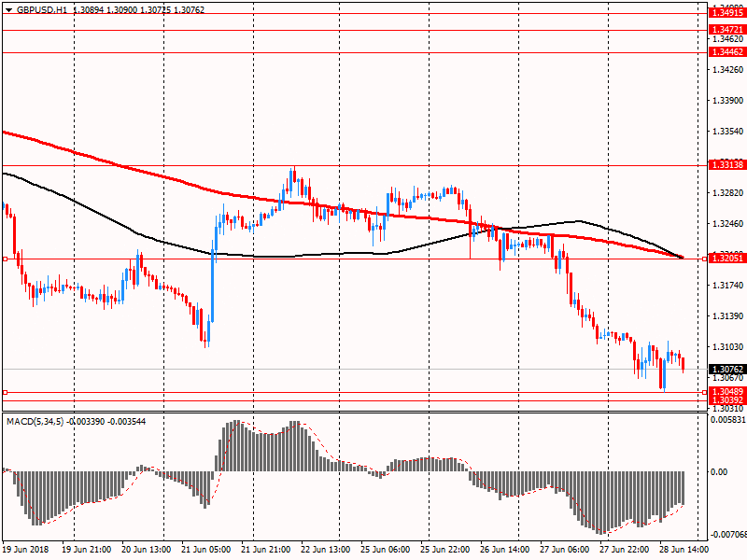Select the 1.34721 price level label
The height and width of the screenshot is (560, 747).
[727, 30]
